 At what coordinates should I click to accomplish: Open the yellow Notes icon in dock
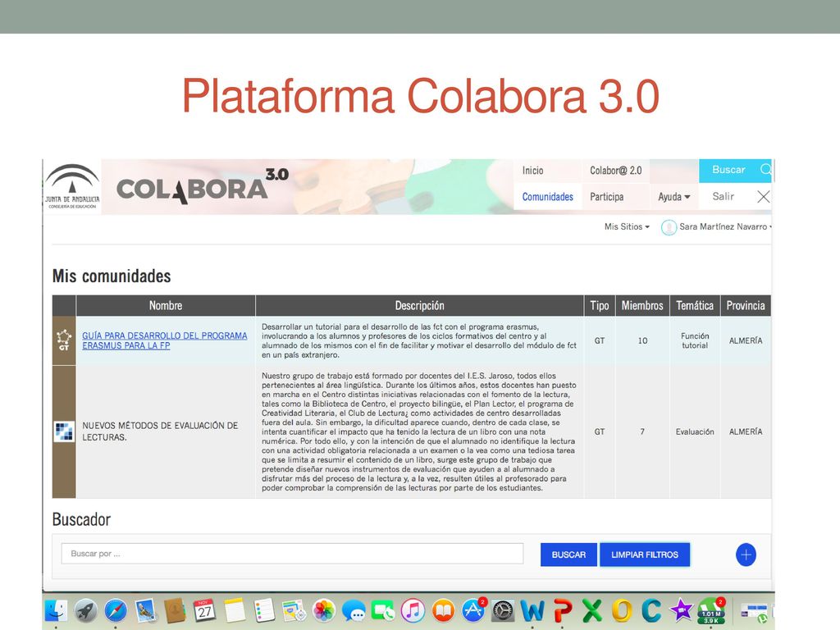[x=234, y=610]
